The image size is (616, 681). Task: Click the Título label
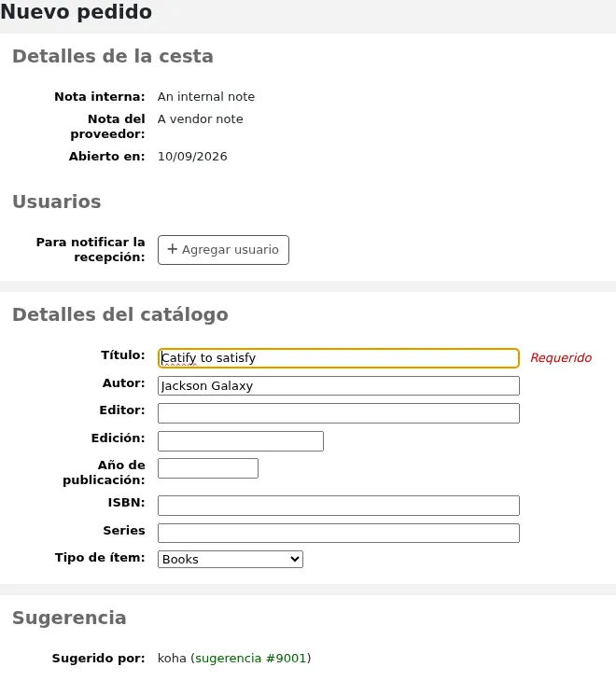pyautogui.click(x=123, y=355)
